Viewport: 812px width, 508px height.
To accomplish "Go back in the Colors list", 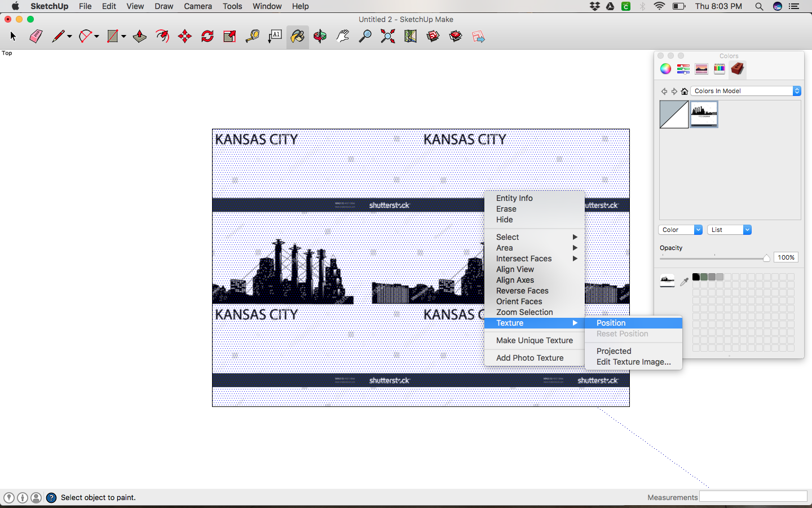I will [x=664, y=91].
